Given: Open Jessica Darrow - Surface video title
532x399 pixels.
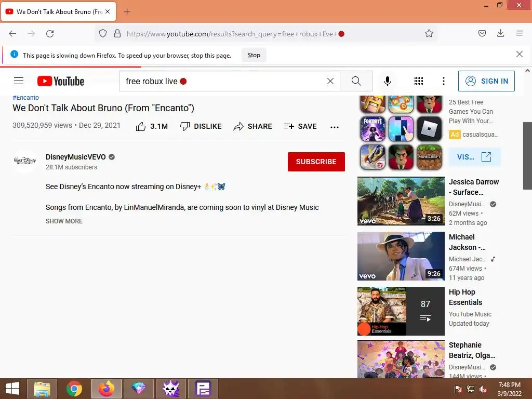Looking at the screenshot, I should [x=474, y=187].
